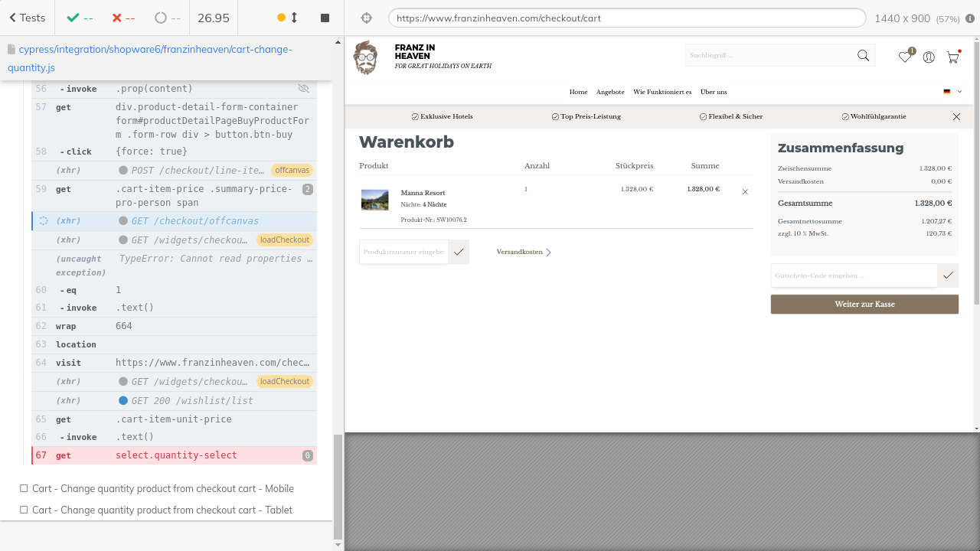This screenshot has height=551, width=980.
Task: Close the benefits banner with X
Action: click(956, 116)
